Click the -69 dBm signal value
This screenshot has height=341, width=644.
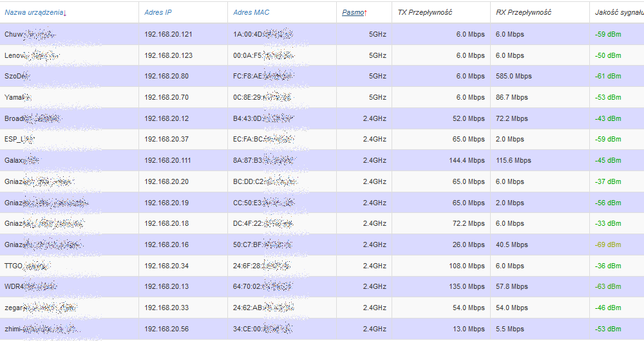[608, 245]
